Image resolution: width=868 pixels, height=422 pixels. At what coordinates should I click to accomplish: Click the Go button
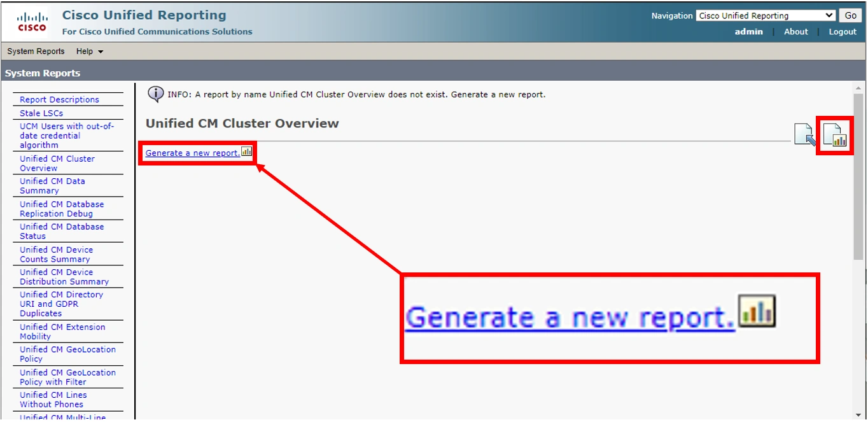(x=850, y=16)
